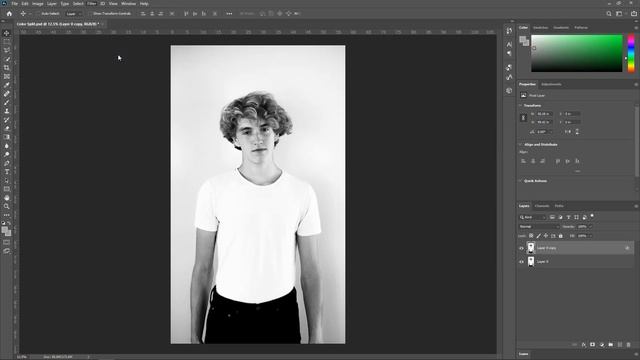Screen dimensions: 640x360
Task: Hide the Layer 0 copy layer
Action: pos(521,248)
